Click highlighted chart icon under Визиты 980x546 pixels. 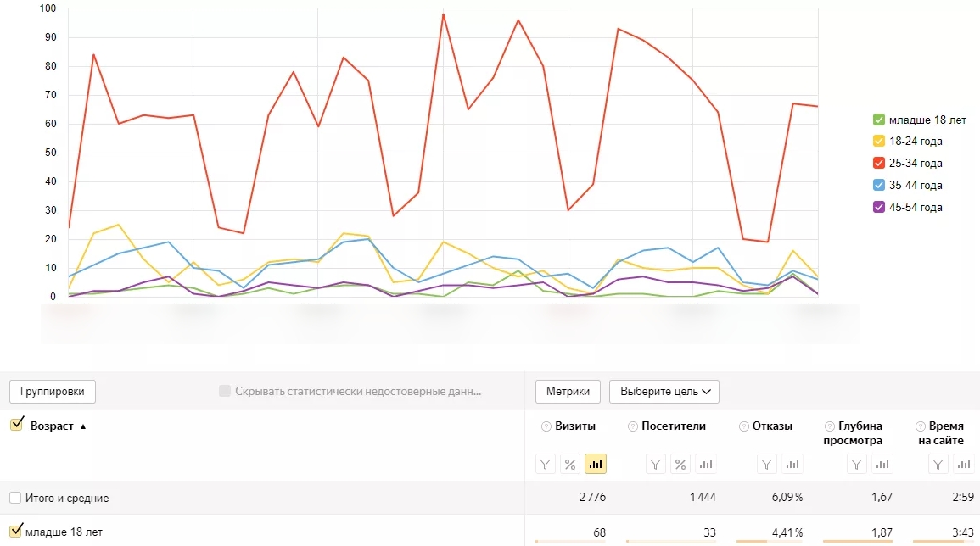coord(596,464)
